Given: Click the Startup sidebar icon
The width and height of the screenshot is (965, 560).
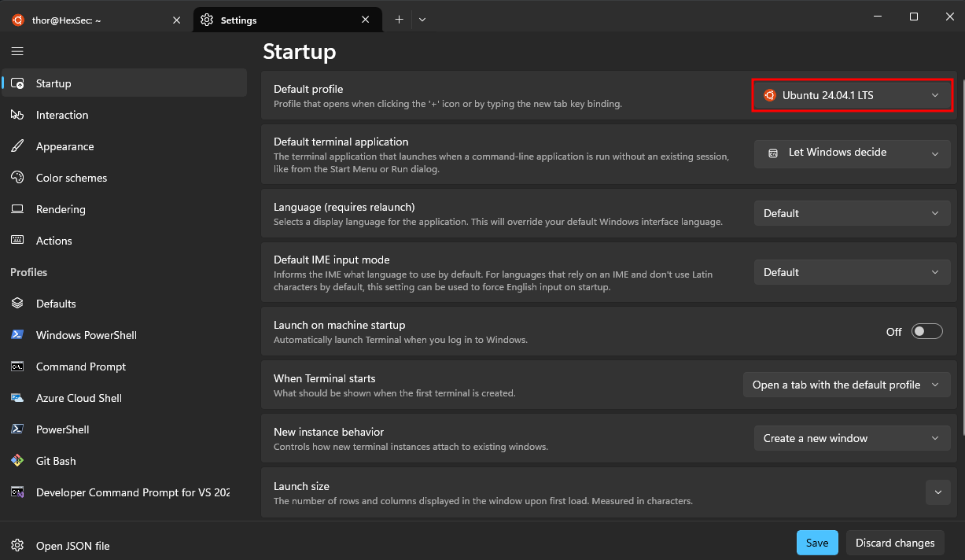Looking at the screenshot, I should [17, 83].
